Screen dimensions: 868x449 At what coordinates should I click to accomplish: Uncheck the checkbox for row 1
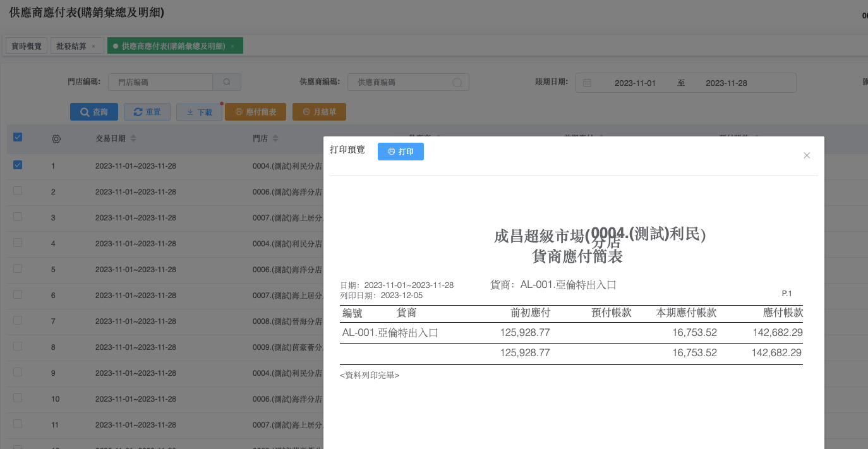click(18, 165)
